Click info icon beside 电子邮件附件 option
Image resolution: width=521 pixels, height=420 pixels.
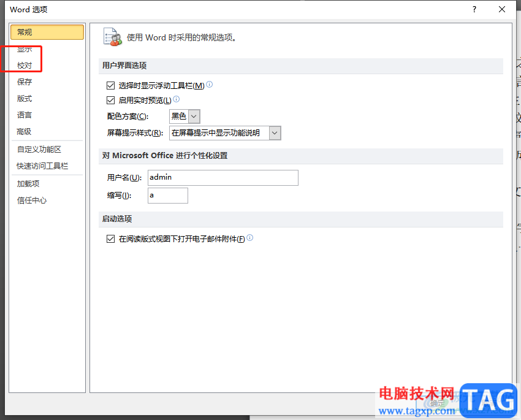tap(250, 237)
